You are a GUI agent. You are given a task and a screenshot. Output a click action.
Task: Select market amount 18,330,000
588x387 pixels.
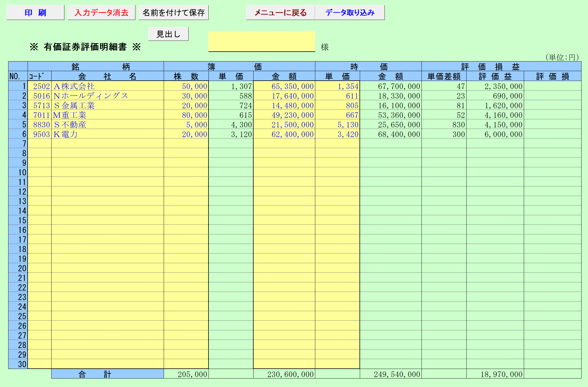click(x=390, y=96)
